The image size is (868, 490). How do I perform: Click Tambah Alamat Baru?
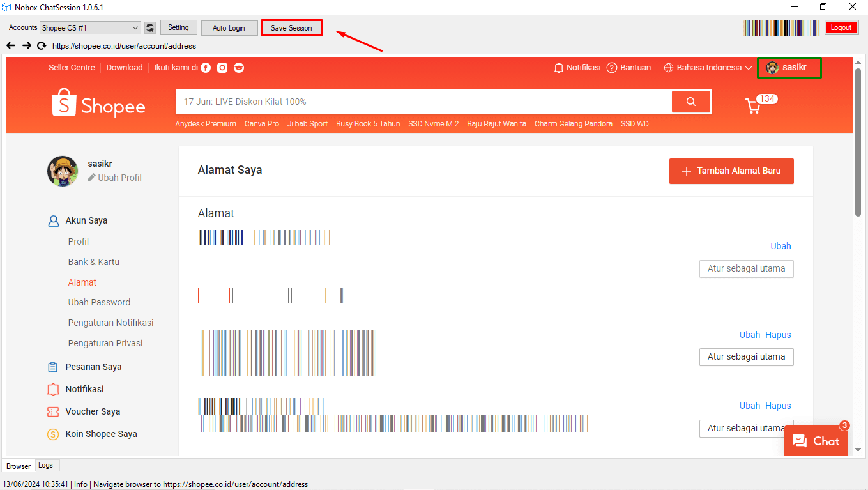point(731,171)
